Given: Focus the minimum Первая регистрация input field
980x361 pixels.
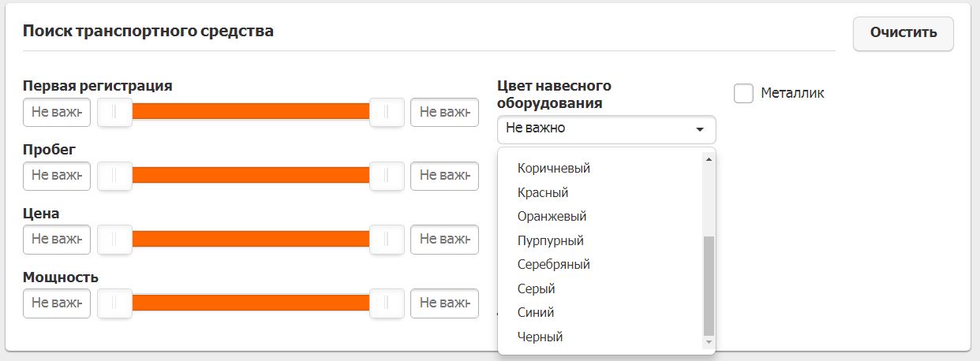Looking at the screenshot, I should (x=57, y=113).
